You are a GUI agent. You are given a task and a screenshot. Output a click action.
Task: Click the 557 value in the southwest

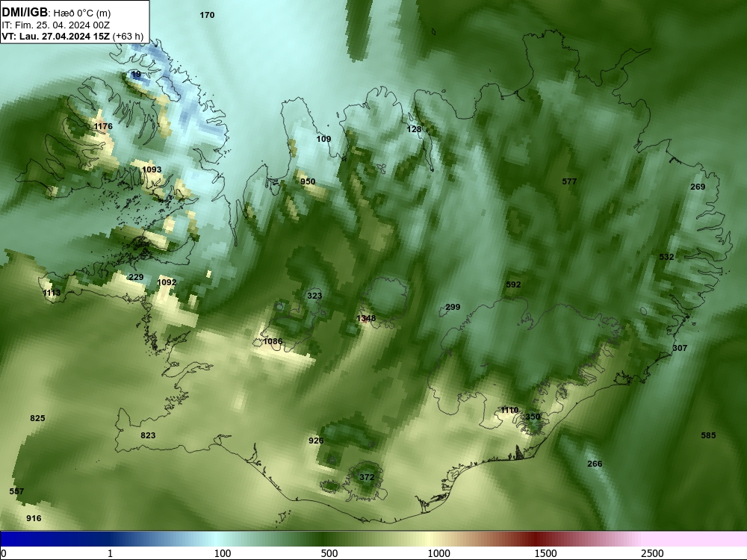tap(16, 491)
